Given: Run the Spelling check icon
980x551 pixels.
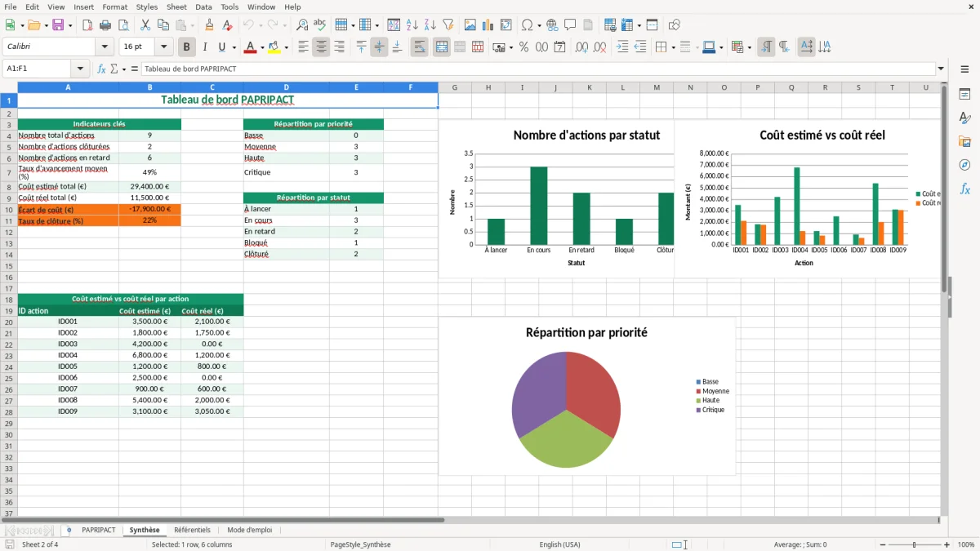Looking at the screenshot, I should tap(319, 25).
